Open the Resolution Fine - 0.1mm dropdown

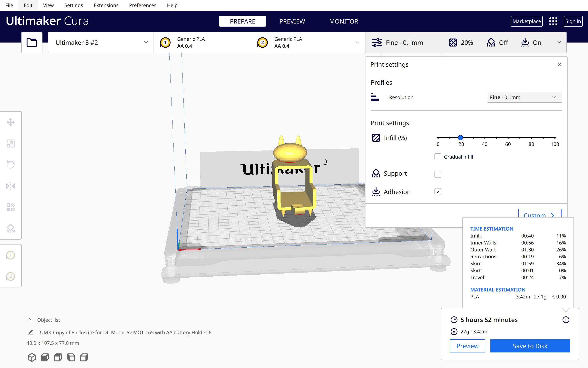[x=524, y=97]
